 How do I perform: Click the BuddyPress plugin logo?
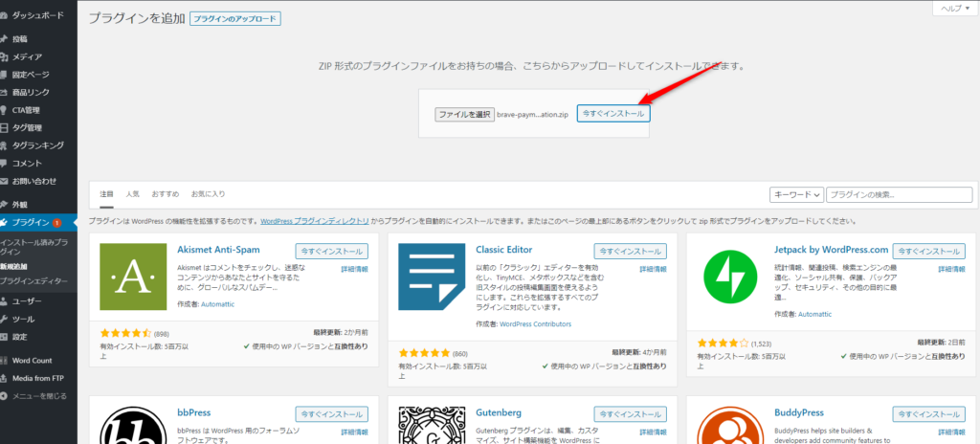coord(729,427)
